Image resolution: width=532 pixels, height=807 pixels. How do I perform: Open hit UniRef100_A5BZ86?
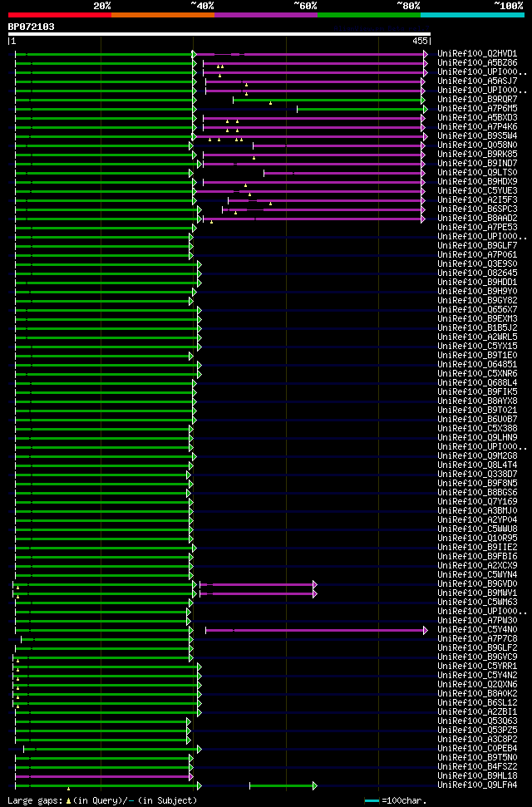(477, 63)
